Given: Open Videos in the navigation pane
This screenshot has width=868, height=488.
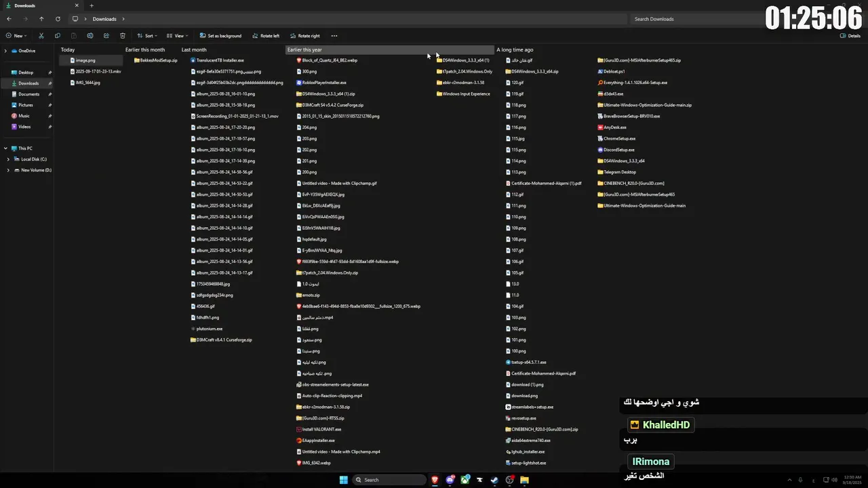Looking at the screenshot, I should click(24, 127).
